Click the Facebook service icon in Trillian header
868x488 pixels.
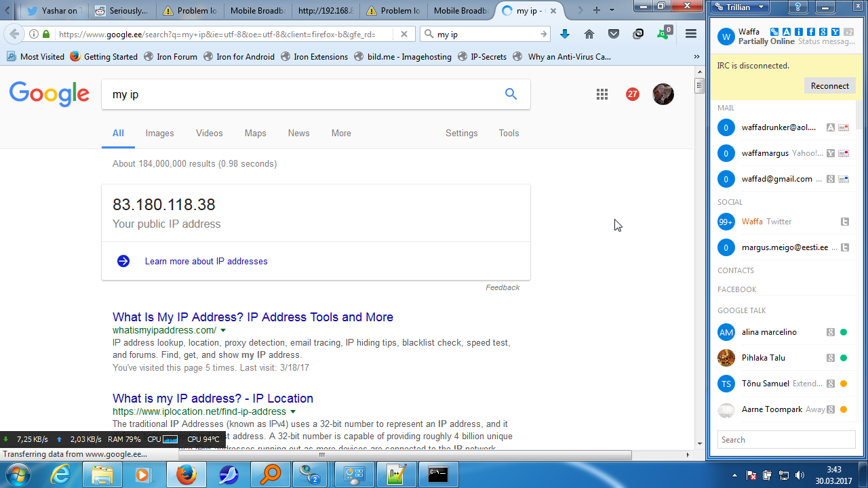click(811, 32)
